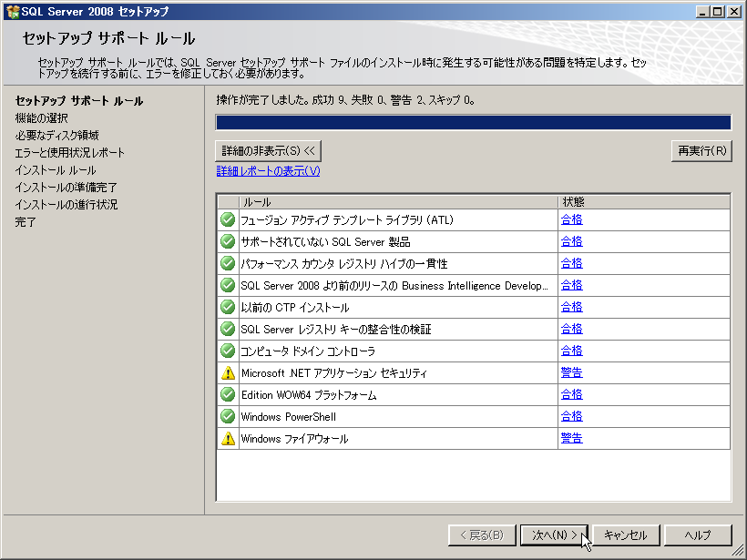Viewport: 747px width, 560px height.
Task: Select インストールの進行状況 step in sidebar
Action: [67, 204]
